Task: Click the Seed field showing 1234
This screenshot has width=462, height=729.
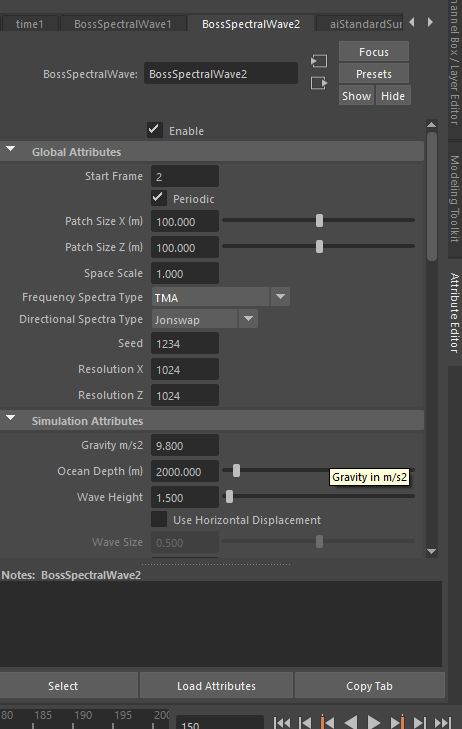Action: click(x=185, y=343)
